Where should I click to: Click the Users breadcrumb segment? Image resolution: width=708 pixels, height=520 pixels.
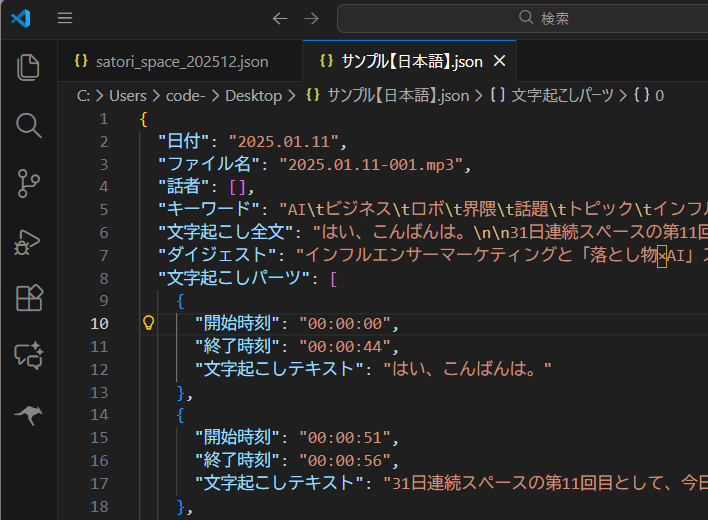pos(128,96)
